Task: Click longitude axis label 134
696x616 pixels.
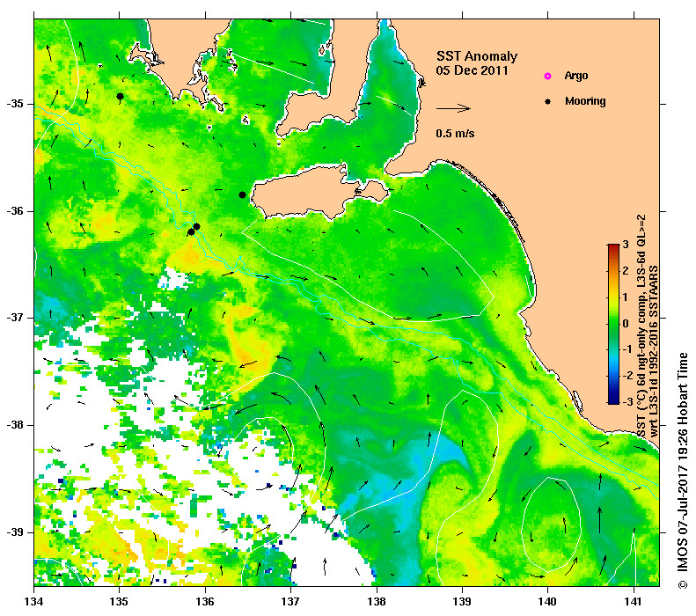Action: pyautogui.click(x=33, y=602)
